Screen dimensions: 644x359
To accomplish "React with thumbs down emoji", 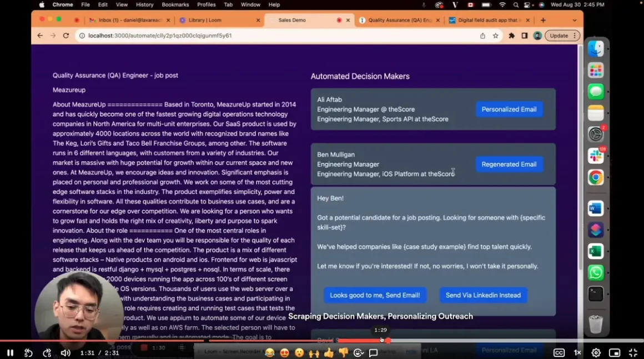I will point(344,353).
